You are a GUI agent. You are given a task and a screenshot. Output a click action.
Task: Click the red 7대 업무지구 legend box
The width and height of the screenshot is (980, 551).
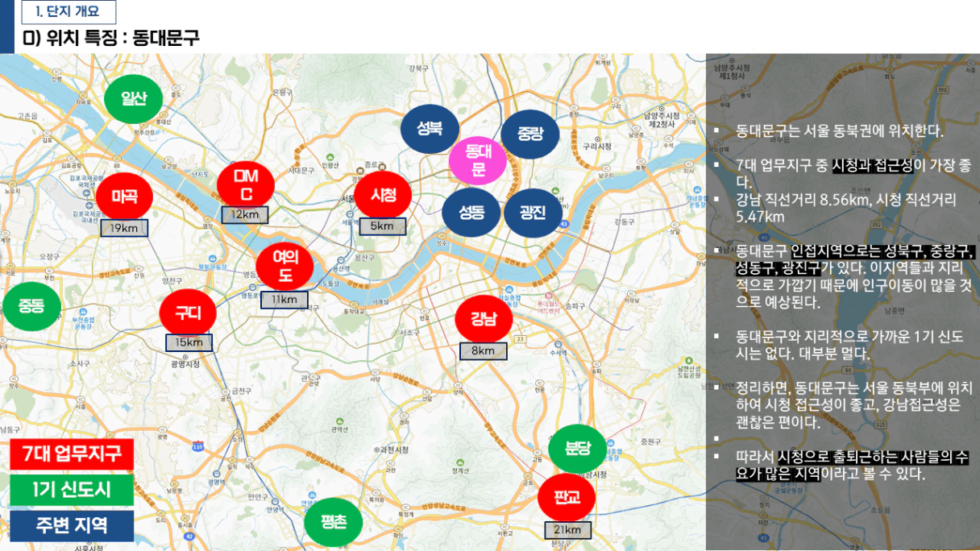point(72,454)
